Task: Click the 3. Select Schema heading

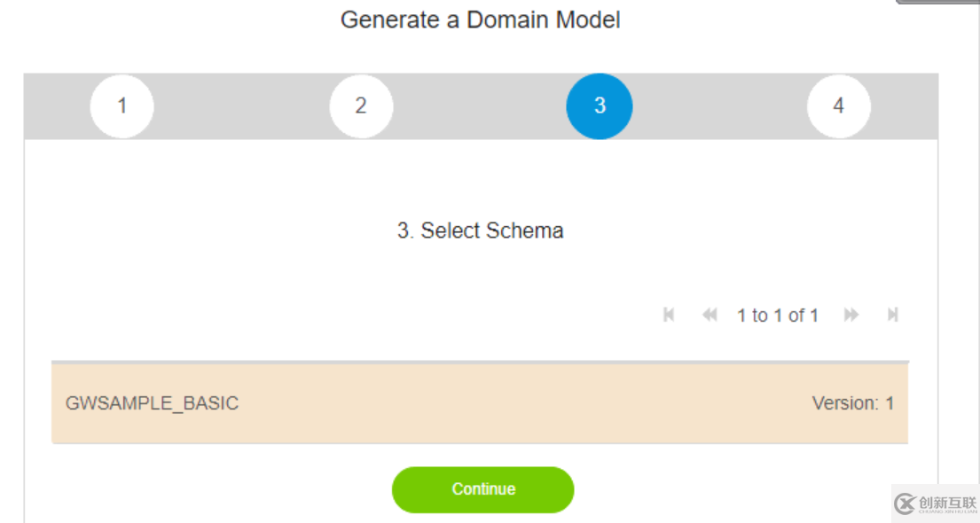Action: click(x=480, y=230)
